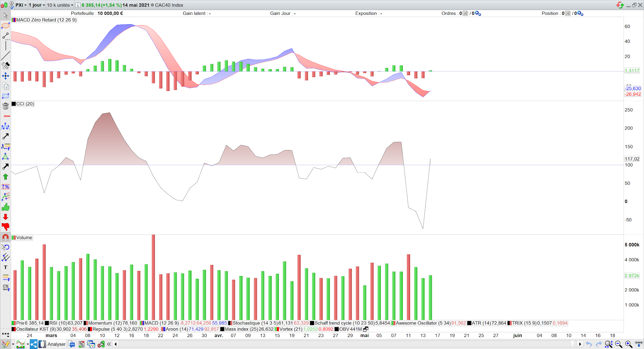Open the 10 k unités dropdown
644x349 pixels.
coord(60,5)
